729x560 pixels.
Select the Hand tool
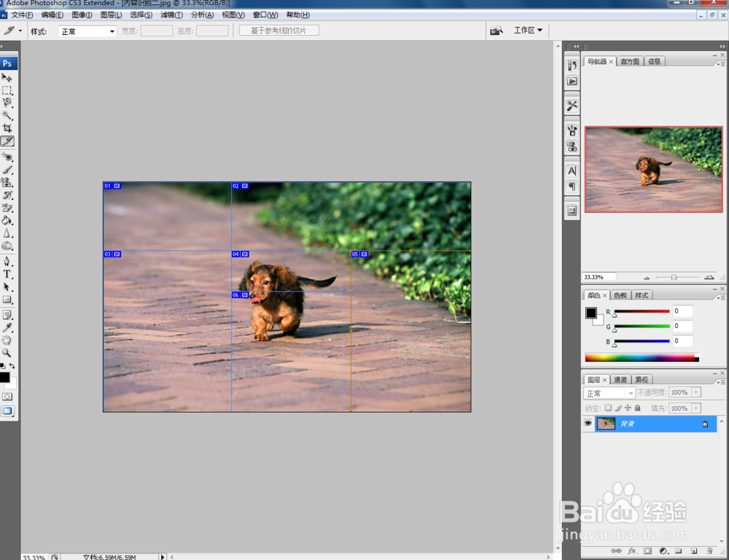point(7,341)
